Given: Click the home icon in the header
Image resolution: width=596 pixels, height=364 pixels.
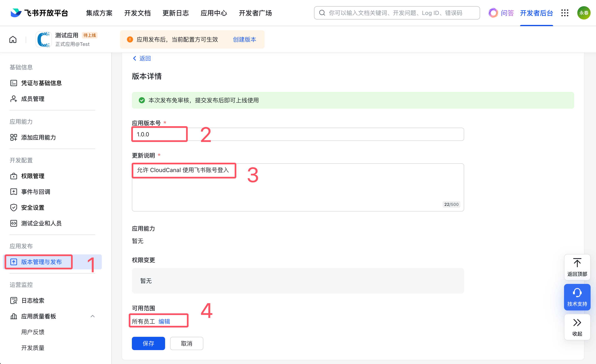Looking at the screenshot, I should point(13,39).
